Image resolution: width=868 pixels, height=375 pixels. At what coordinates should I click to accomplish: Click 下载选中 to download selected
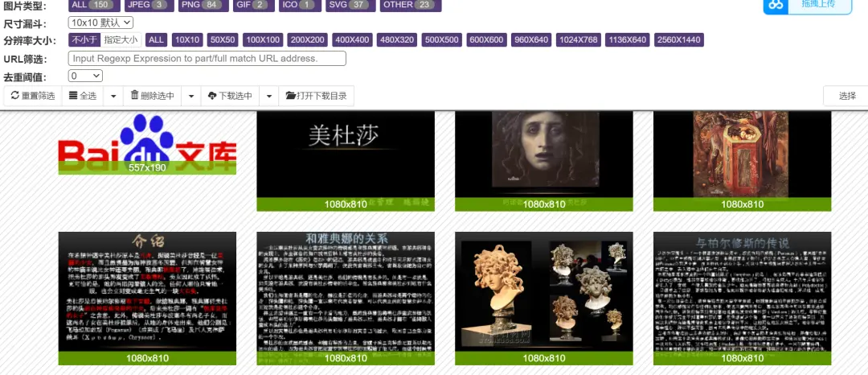pos(230,96)
